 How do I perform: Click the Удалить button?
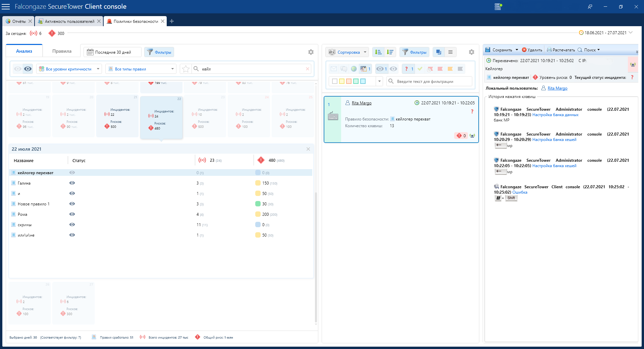pyautogui.click(x=532, y=50)
